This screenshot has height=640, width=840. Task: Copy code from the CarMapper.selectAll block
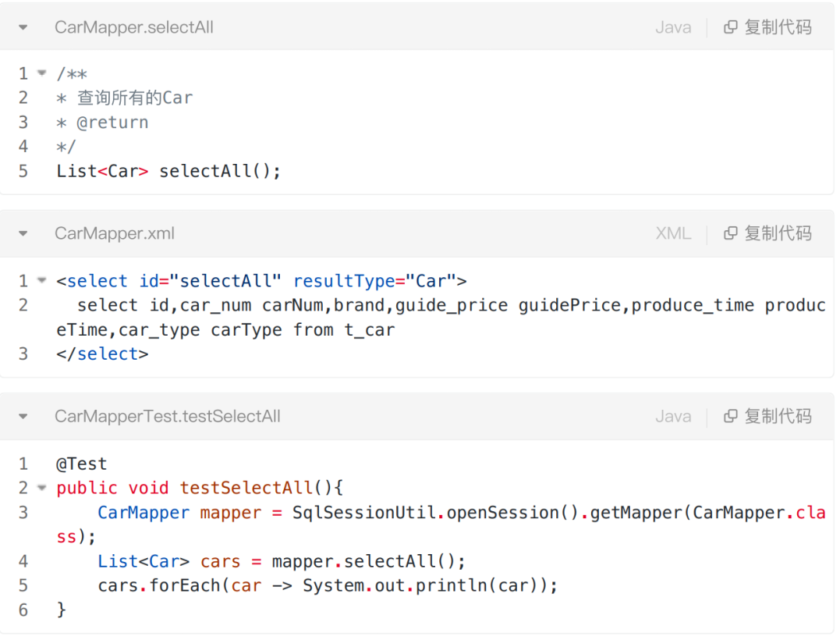pos(768,27)
